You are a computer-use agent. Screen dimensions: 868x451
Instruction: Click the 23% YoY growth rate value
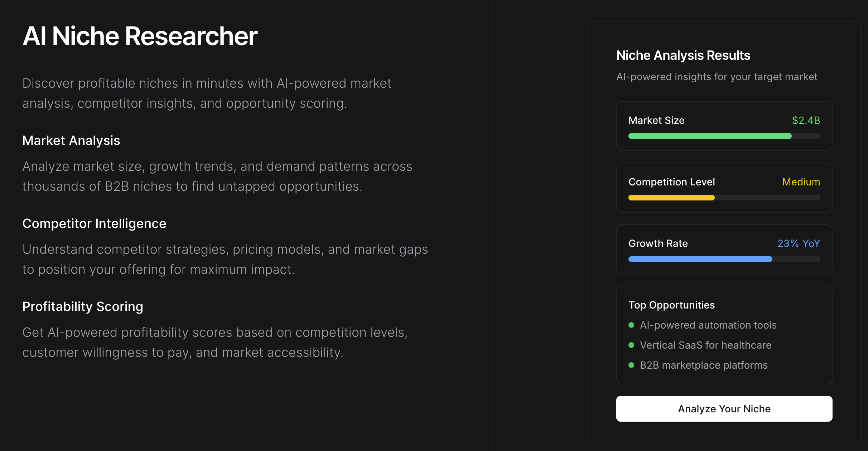[x=799, y=243]
